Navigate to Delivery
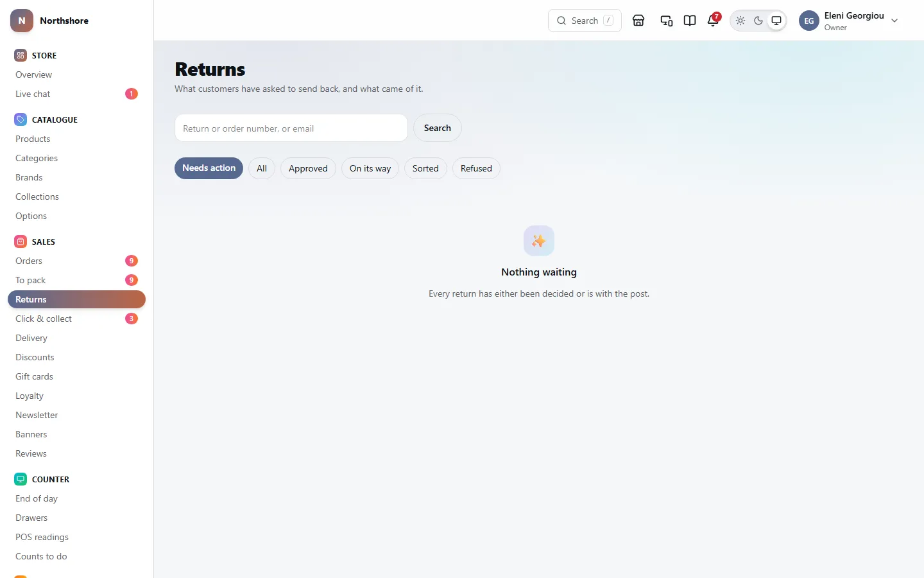Image resolution: width=924 pixels, height=578 pixels. click(x=76, y=338)
